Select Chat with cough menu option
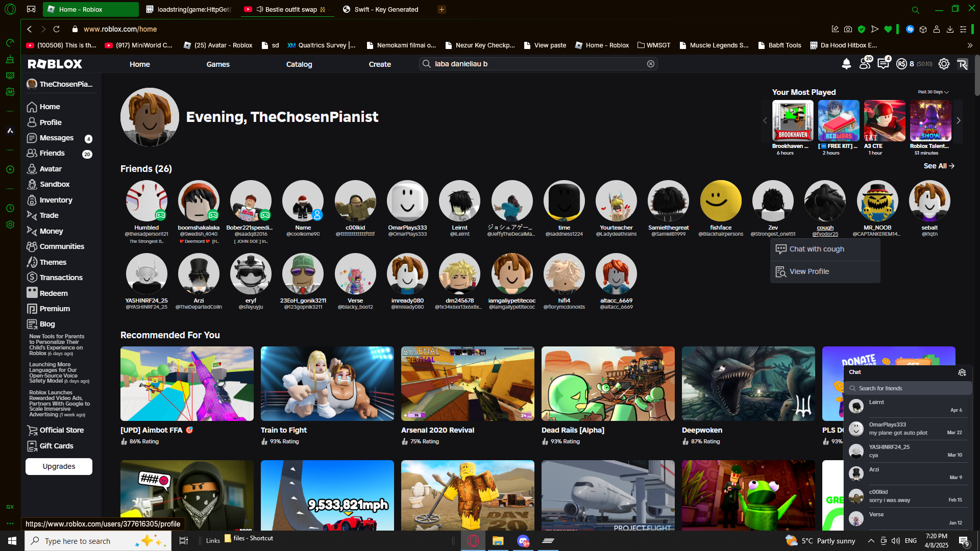Viewport: 980px width, 551px height. click(x=817, y=249)
